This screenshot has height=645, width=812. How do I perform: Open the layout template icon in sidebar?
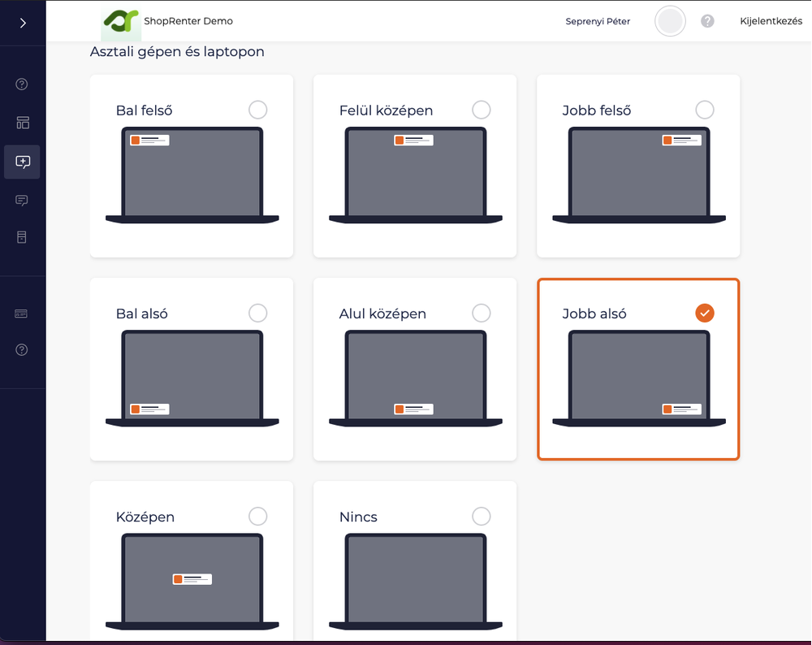(x=22, y=123)
